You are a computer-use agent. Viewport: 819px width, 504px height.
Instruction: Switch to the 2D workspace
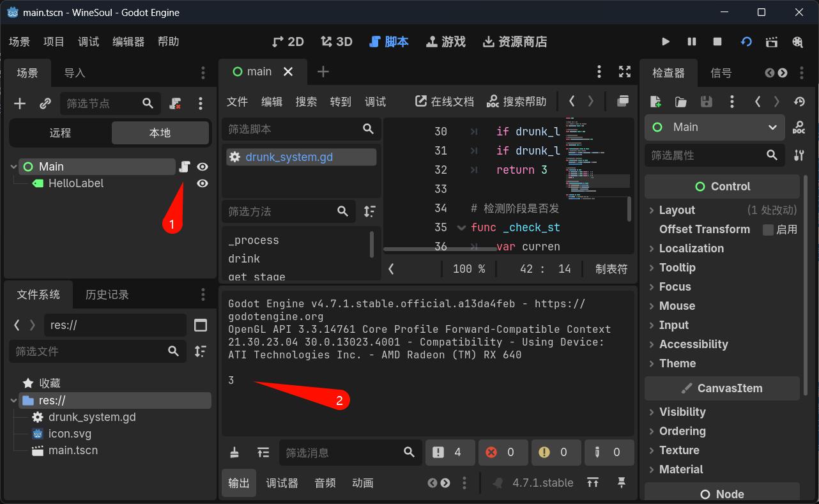click(x=287, y=42)
